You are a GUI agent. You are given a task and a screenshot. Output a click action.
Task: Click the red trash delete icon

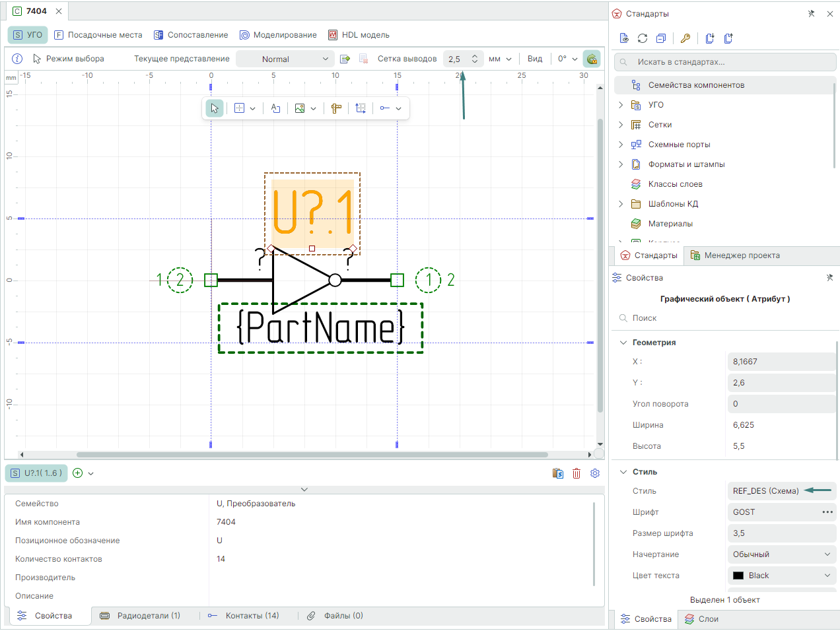(577, 473)
